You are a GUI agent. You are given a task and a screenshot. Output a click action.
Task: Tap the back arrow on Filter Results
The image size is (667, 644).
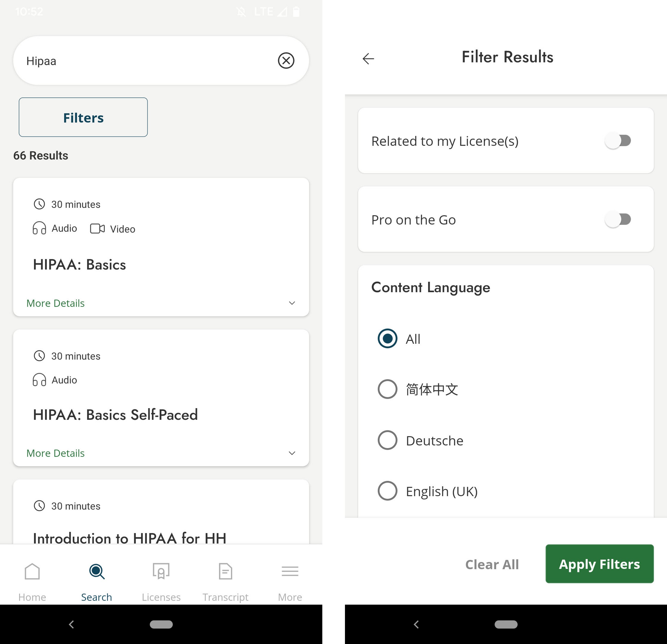tap(368, 58)
